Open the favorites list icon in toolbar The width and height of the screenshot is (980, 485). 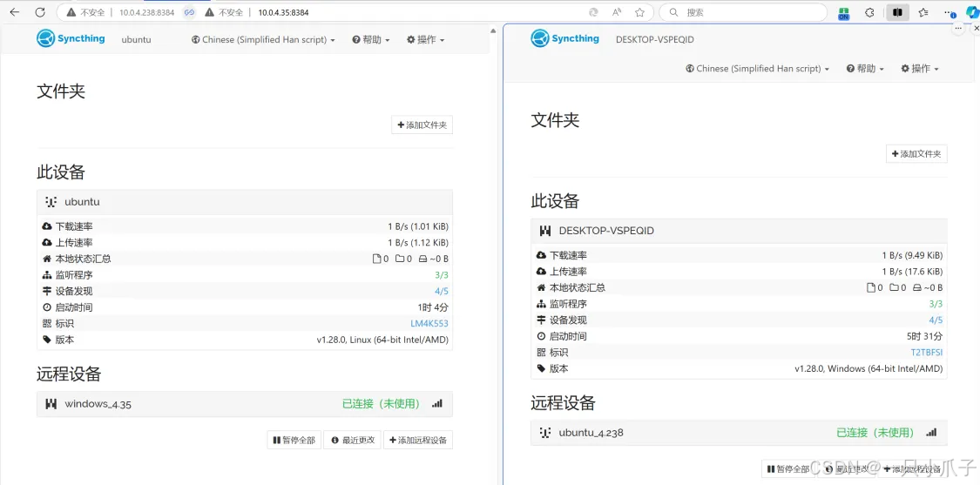(x=923, y=12)
